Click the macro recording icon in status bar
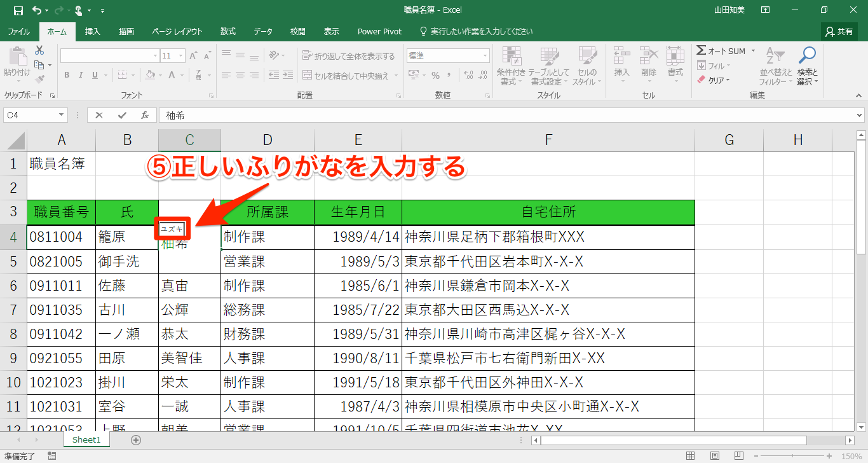Screen dimensions: 868x463 click(51, 456)
